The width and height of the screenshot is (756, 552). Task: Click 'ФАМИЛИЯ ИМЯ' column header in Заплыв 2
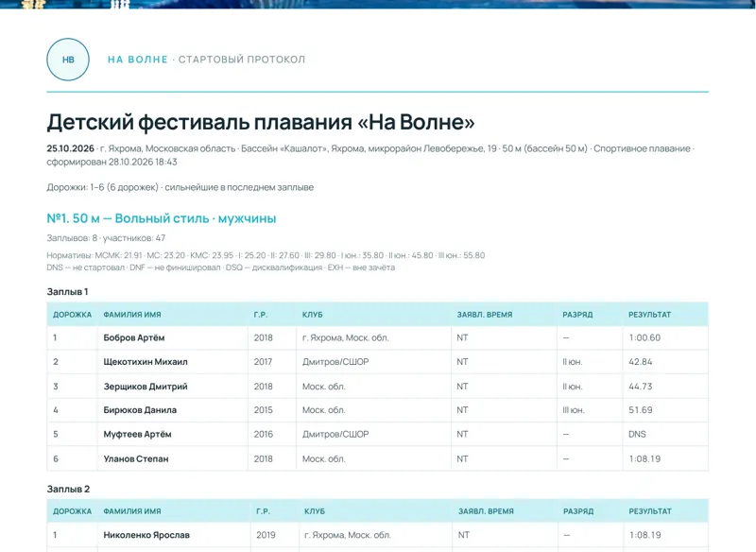(x=132, y=511)
